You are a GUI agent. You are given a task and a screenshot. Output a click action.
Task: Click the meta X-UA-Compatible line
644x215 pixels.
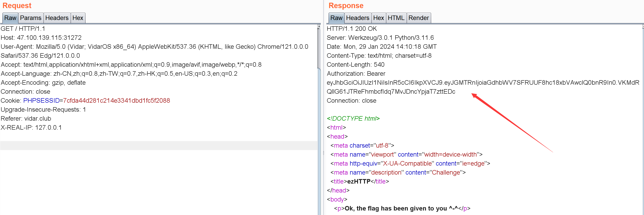[410, 164]
